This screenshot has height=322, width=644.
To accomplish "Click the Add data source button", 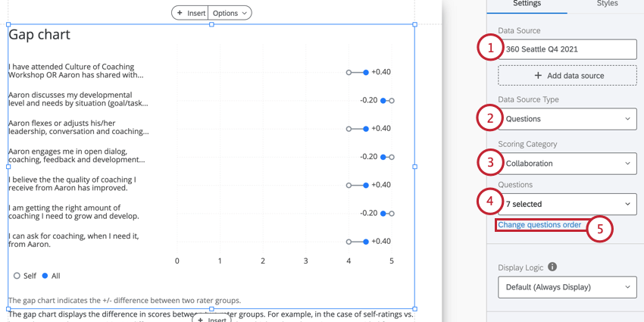I will (567, 76).
